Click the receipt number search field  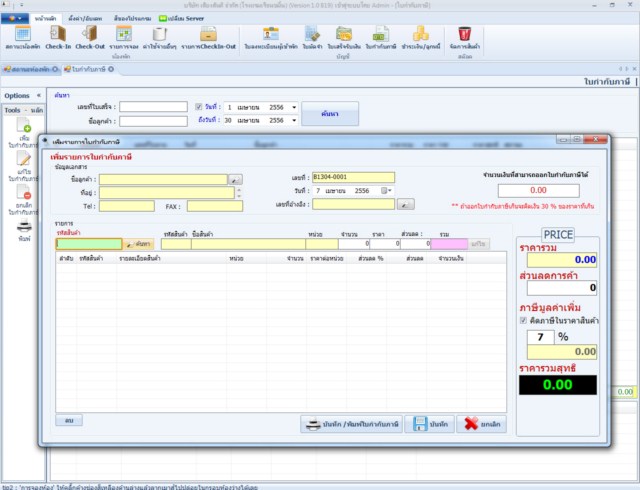(x=153, y=107)
